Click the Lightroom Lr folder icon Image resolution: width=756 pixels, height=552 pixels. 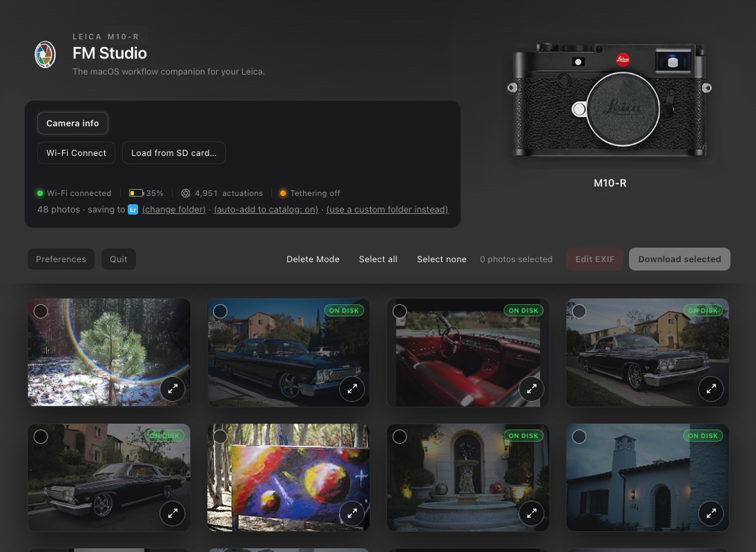click(133, 210)
